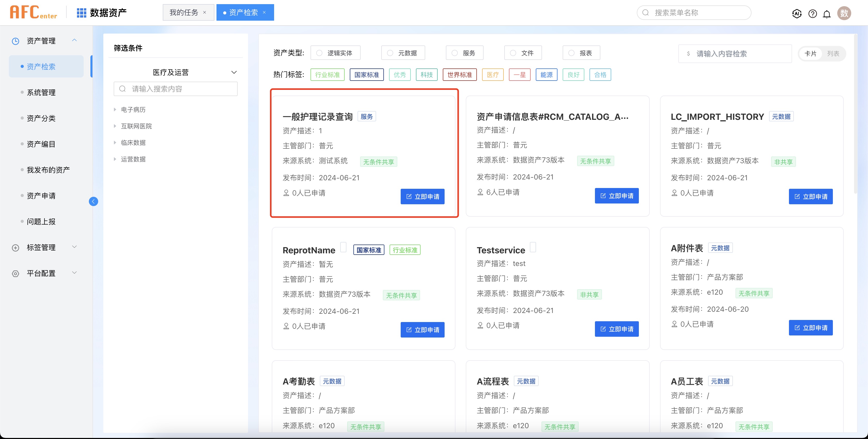Screen dimensions: 868x439
Task: Select the 文件 asset type
Action: (x=523, y=53)
